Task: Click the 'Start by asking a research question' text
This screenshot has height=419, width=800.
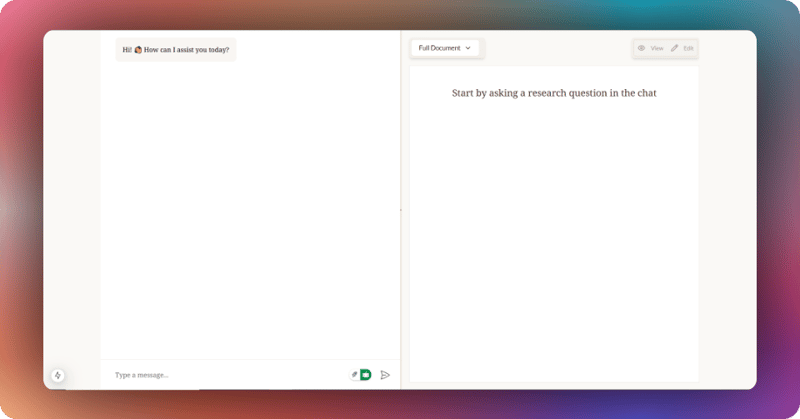Action: 554,93
